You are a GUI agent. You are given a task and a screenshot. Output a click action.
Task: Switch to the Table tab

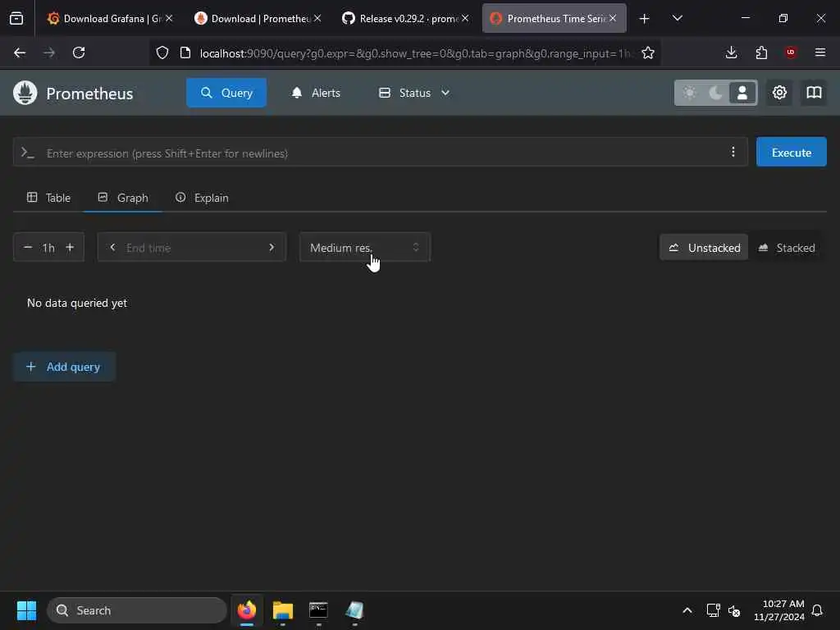tap(48, 198)
